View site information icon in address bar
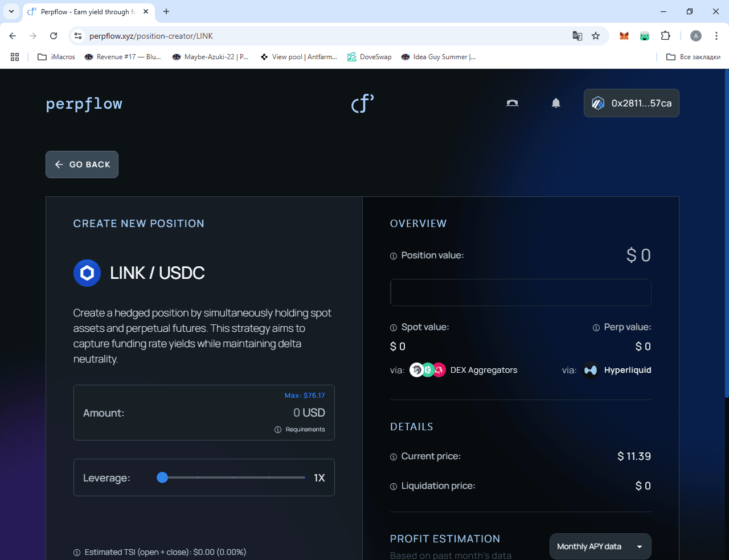This screenshot has height=560, width=729. point(79,36)
